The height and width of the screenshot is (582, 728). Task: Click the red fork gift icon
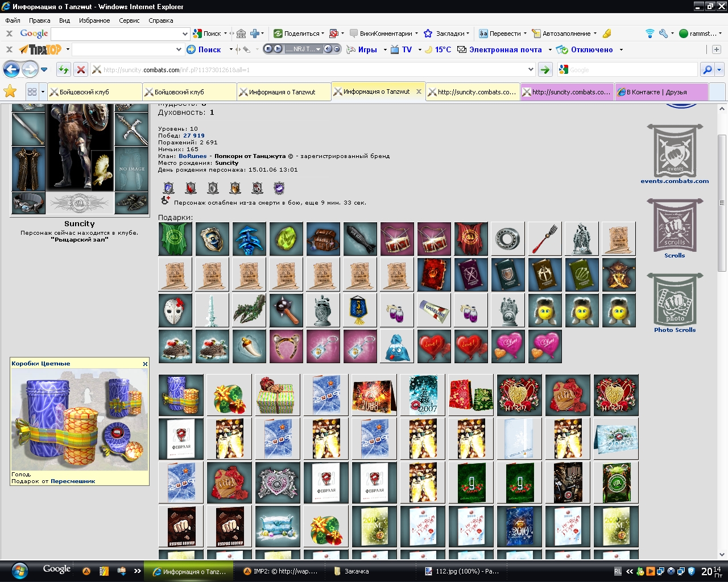(x=545, y=239)
